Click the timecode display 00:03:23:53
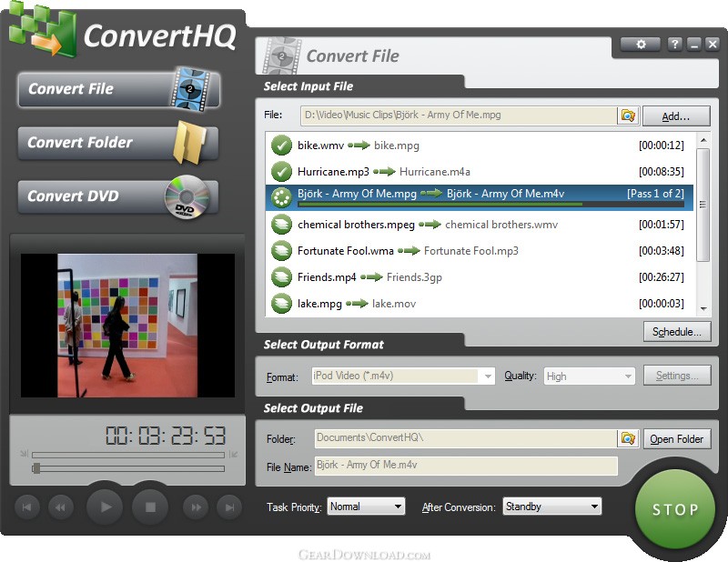This screenshot has width=728, height=562. (166, 436)
